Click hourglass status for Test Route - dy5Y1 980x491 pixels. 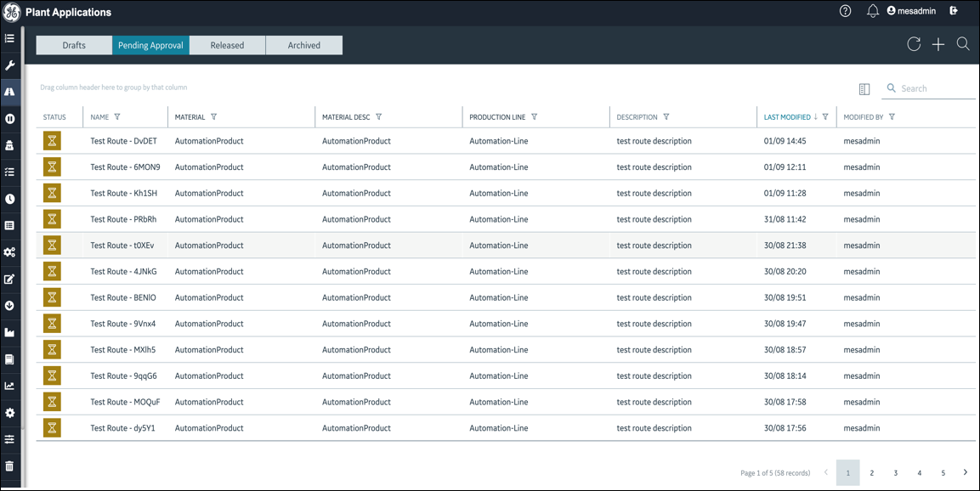(x=52, y=428)
